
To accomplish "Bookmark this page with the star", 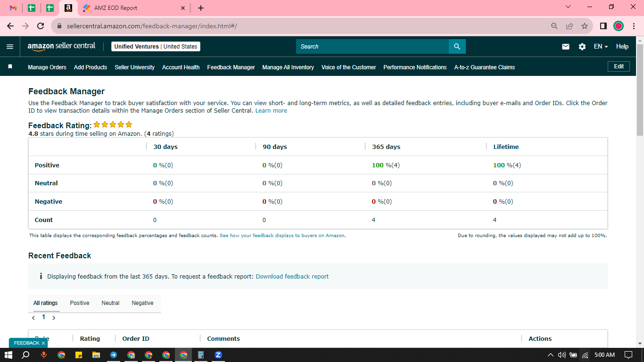I will pyautogui.click(x=585, y=26).
